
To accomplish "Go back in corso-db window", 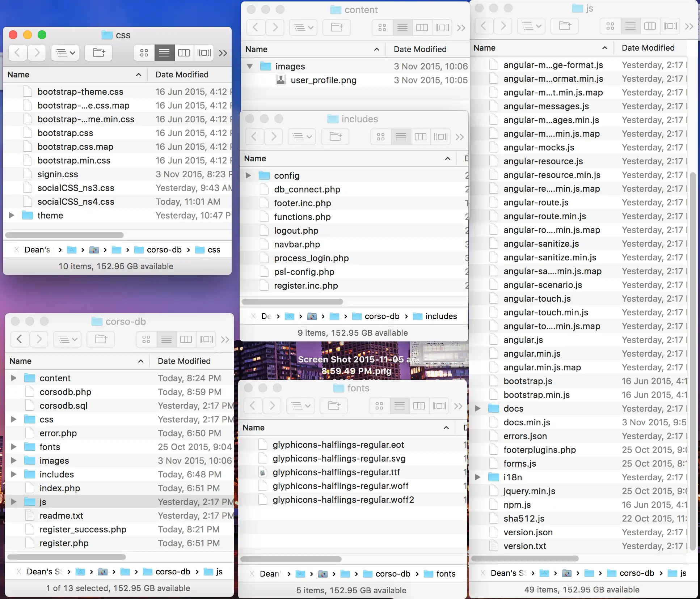I will pyautogui.click(x=20, y=339).
